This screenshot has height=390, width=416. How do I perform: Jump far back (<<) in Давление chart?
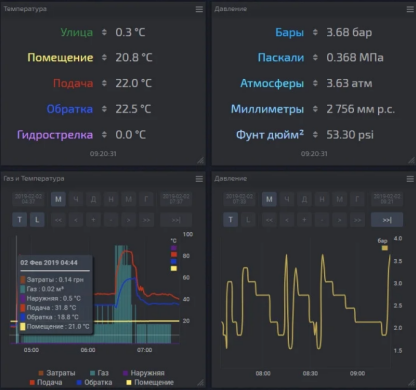tap(269, 220)
